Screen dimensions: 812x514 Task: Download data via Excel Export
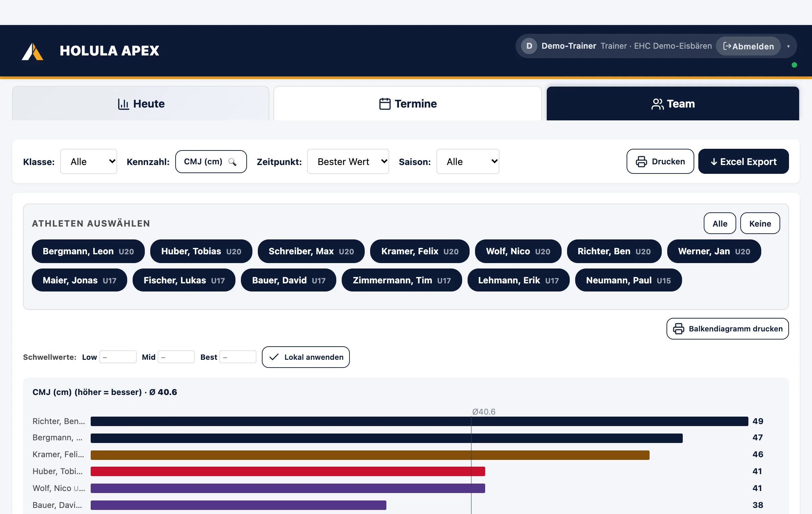tap(744, 162)
